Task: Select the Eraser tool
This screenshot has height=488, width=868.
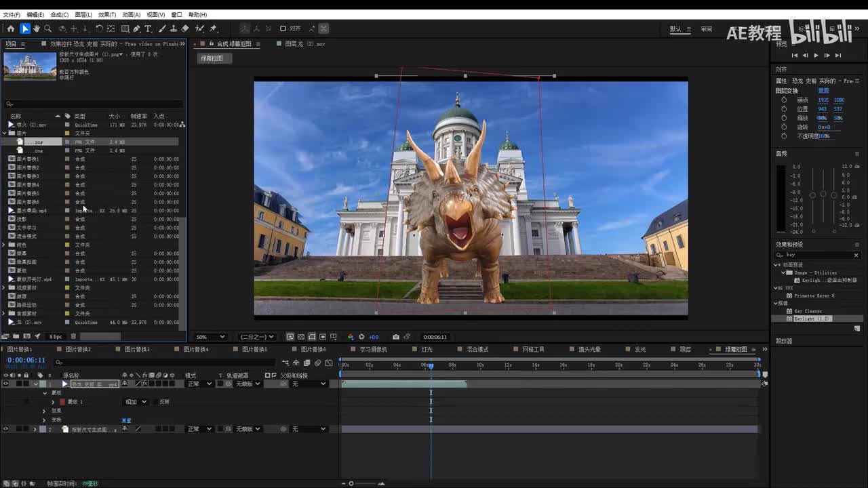Action: (185, 28)
